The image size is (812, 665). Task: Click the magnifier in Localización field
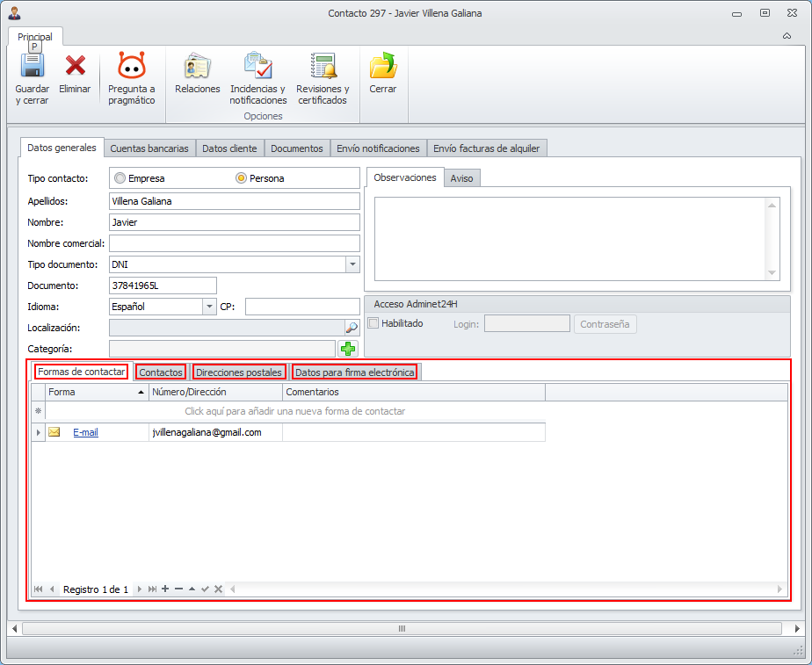351,328
